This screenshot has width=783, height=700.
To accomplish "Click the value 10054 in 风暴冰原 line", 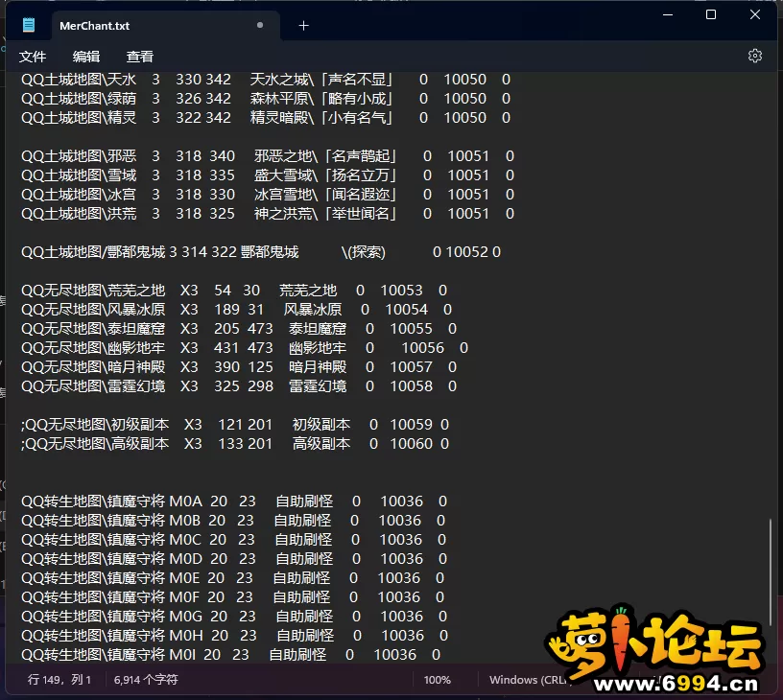I will 407,310.
